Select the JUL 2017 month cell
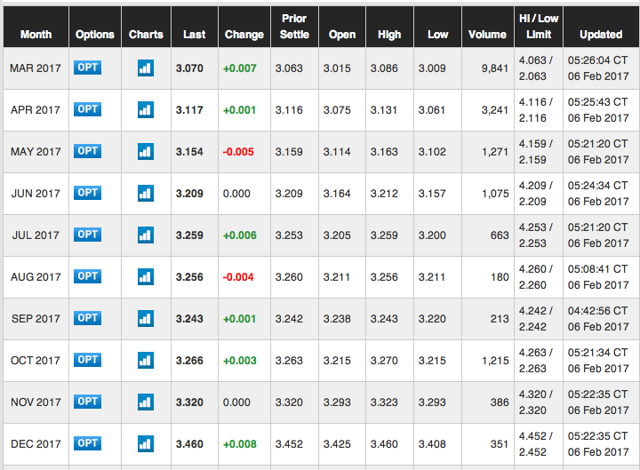Viewport: 640px width, 470px height. pos(36,235)
